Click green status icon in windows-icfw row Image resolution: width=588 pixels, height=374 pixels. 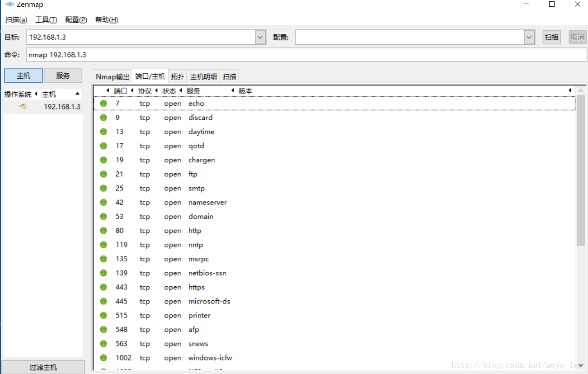tap(103, 358)
